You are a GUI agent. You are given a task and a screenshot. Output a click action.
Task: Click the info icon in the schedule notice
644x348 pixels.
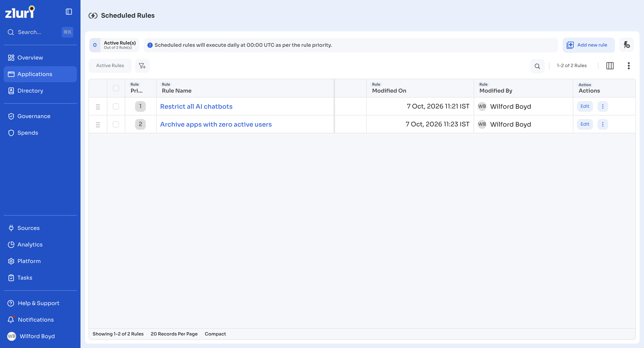150,45
